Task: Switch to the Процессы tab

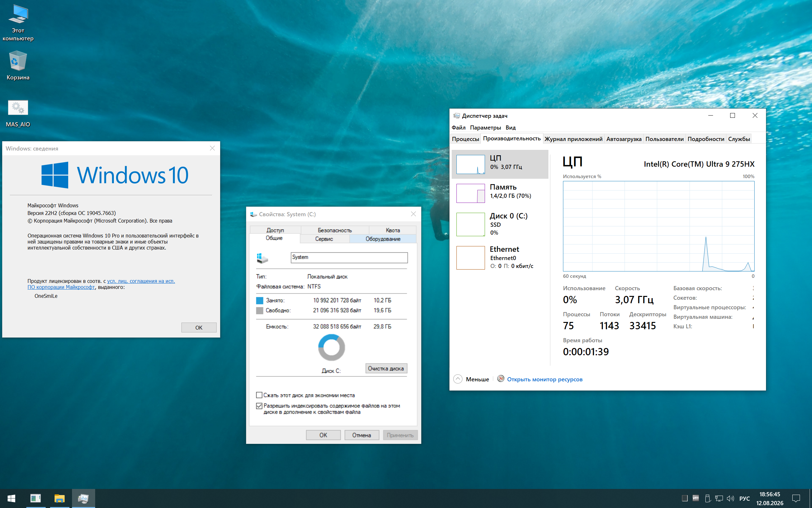Action: [x=465, y=139]
